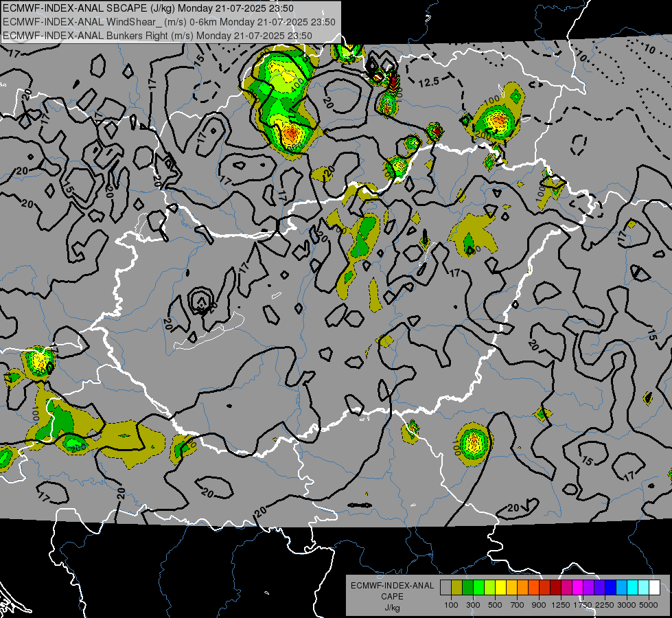Viewport: 672px width, 618px height.
Task: Click the WindShear 0-6km header line
Action: [169, 22]
